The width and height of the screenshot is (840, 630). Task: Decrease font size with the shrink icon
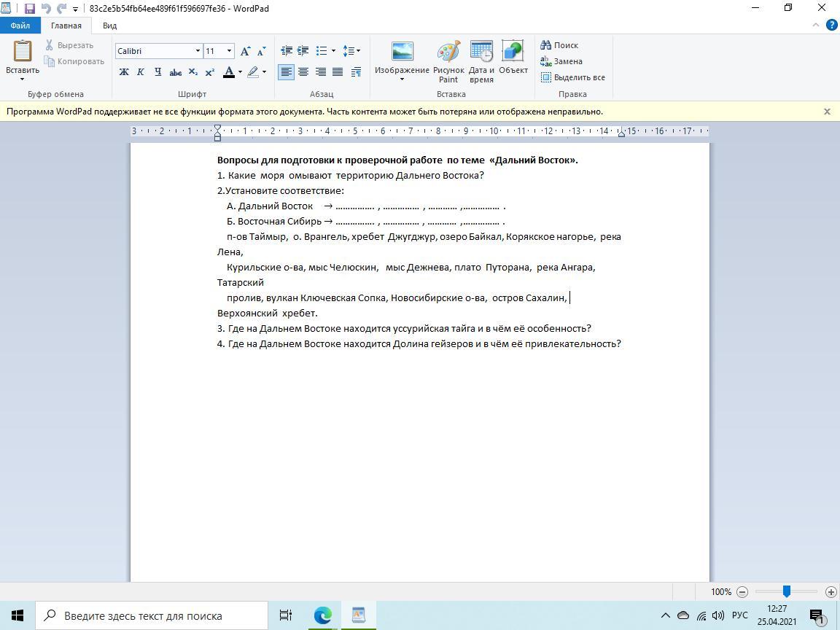(262, 51)
